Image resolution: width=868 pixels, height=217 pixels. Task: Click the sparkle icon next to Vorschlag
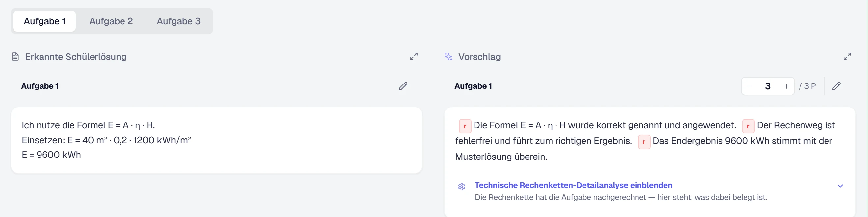[x=448, y=57]
